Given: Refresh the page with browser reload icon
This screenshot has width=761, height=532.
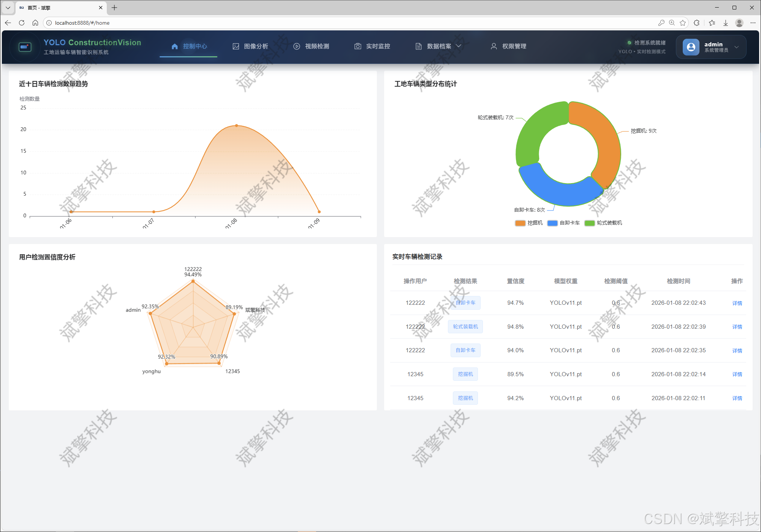Looking at the screenshot, I should point(22,23).
